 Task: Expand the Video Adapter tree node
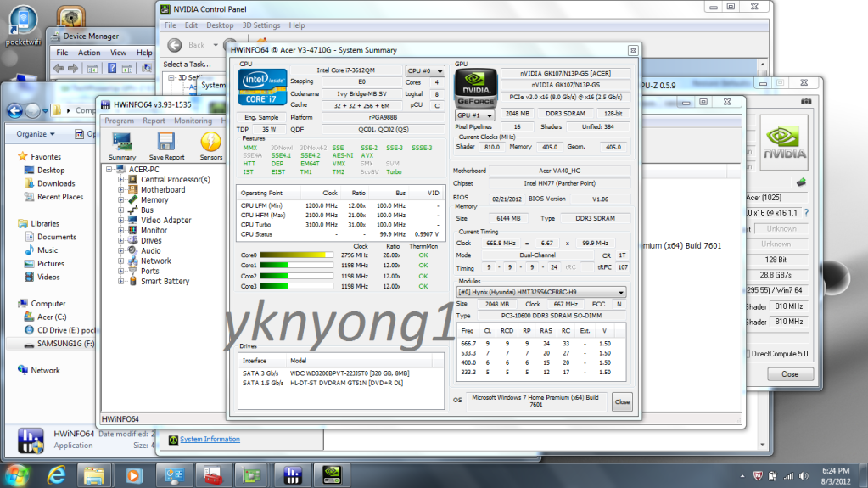pyautogui.click(x=120, y=220)
